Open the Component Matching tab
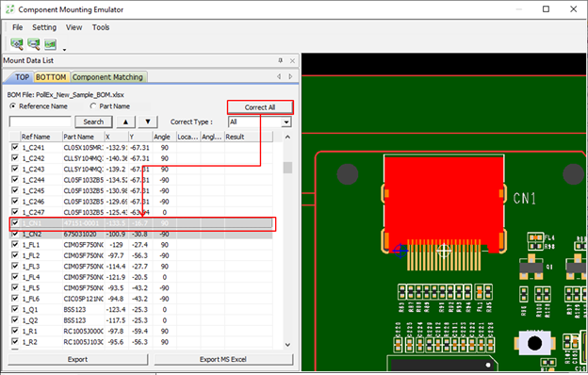This screenshot has height=375, width=588. click(x=107, y=77)
